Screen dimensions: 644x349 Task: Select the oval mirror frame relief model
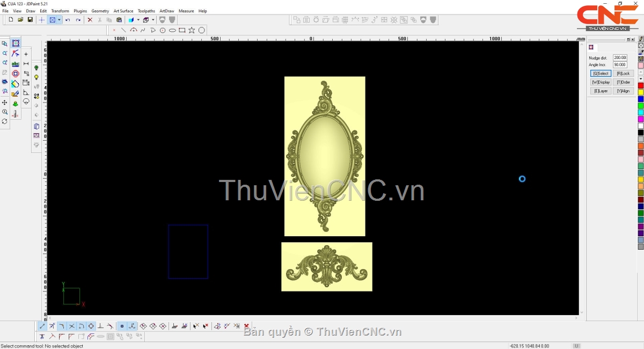[x=325, y=156]
